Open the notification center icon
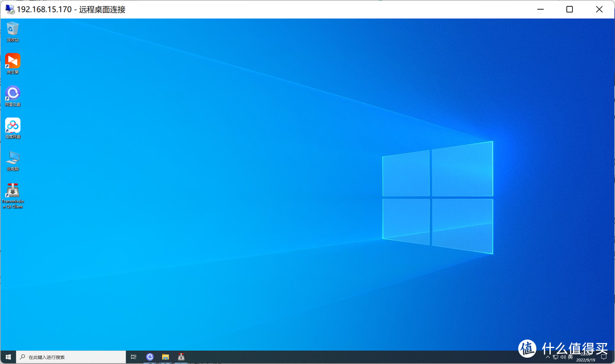615x364 pixels. tap(604, 357)
